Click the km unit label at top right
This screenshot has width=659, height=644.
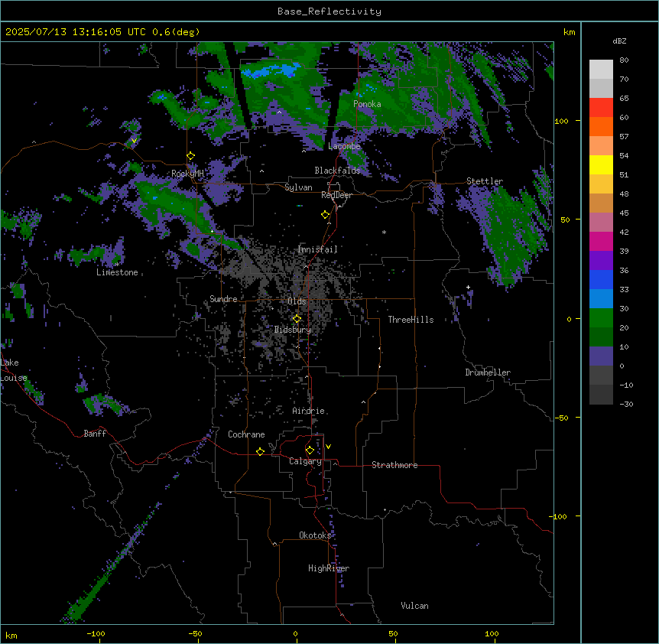570,32
